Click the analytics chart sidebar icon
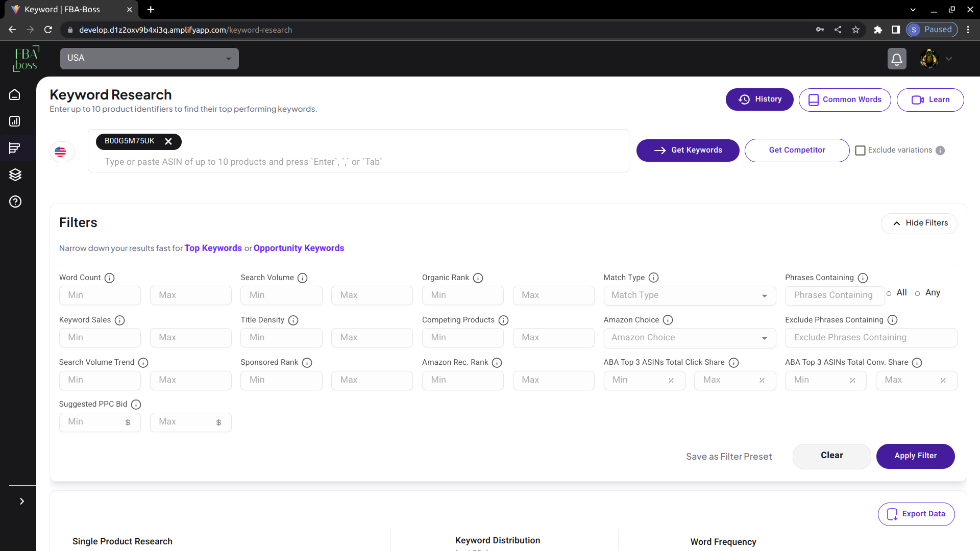The image size is (980, 551). (15, 121)
